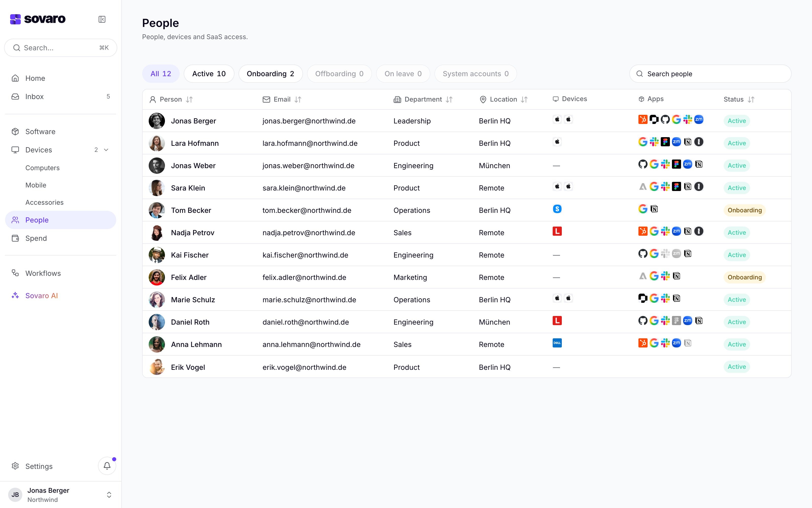The image size is (812, 508).
Task: Click Tom Becker's blue S device icon
Action: coord(557,209)
